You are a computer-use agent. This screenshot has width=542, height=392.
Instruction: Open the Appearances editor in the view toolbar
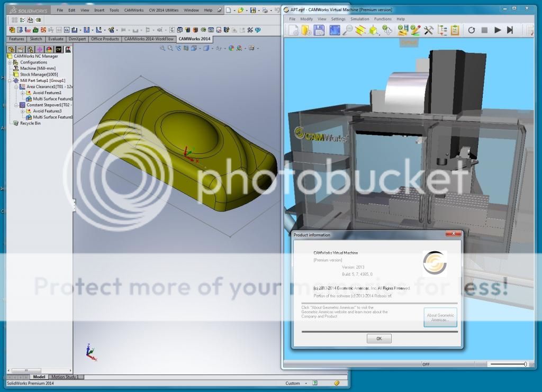(x=230, y=49)
